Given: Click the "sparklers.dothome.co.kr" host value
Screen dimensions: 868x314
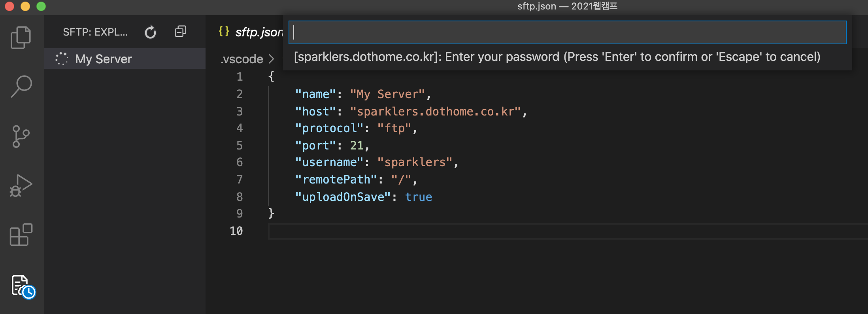Looking at the screenshot, I should 436,112.
